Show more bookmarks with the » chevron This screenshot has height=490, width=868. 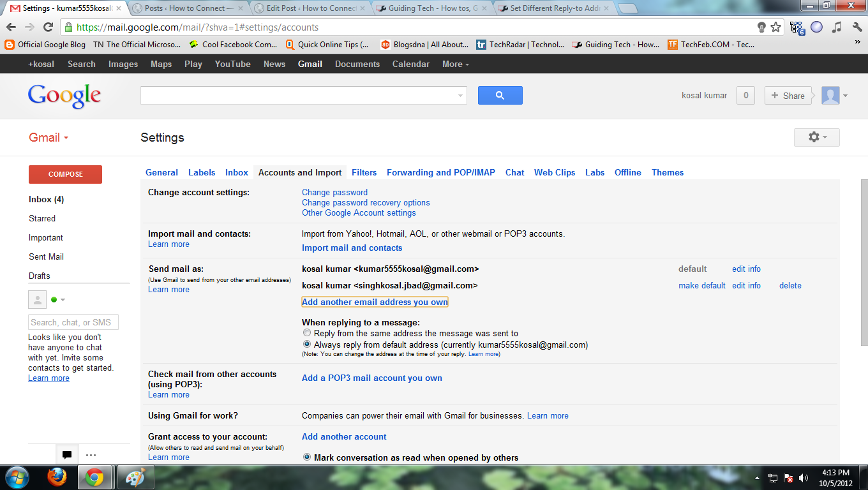coord(857,42)
